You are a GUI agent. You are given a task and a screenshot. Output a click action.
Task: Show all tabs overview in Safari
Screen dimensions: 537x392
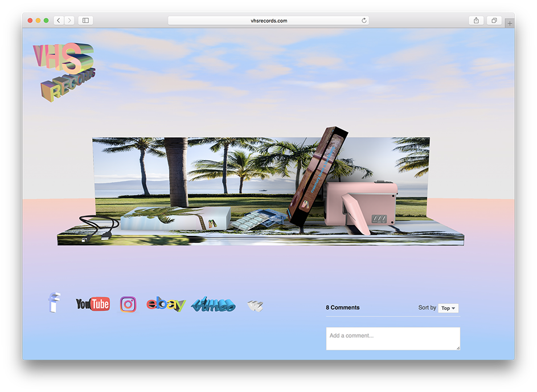[494, 21]
